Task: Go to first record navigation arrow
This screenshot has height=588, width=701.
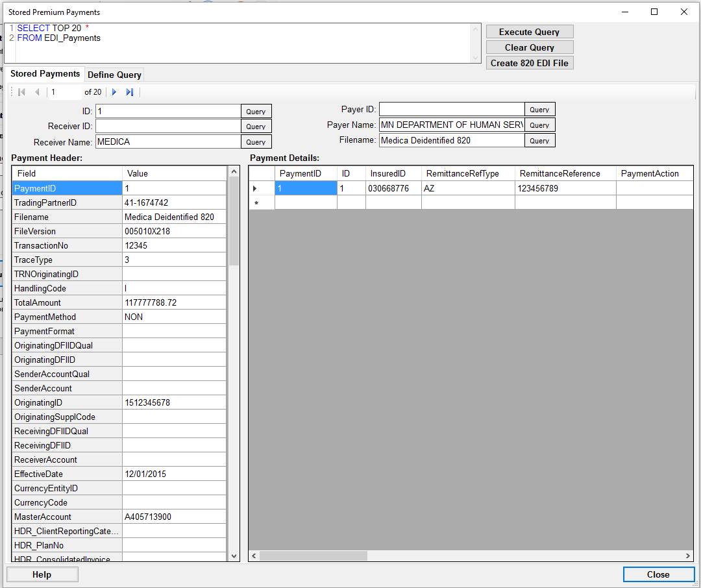Action: [21, 92]
